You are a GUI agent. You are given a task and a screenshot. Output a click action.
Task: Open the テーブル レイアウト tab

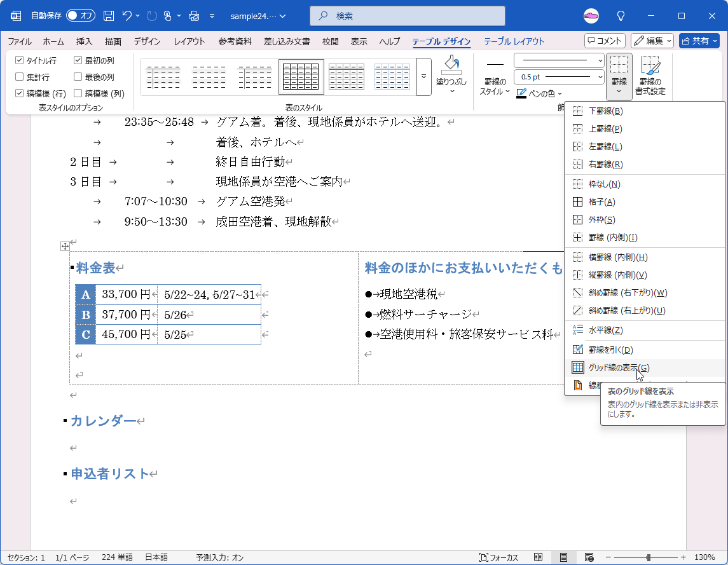point(514,42)
